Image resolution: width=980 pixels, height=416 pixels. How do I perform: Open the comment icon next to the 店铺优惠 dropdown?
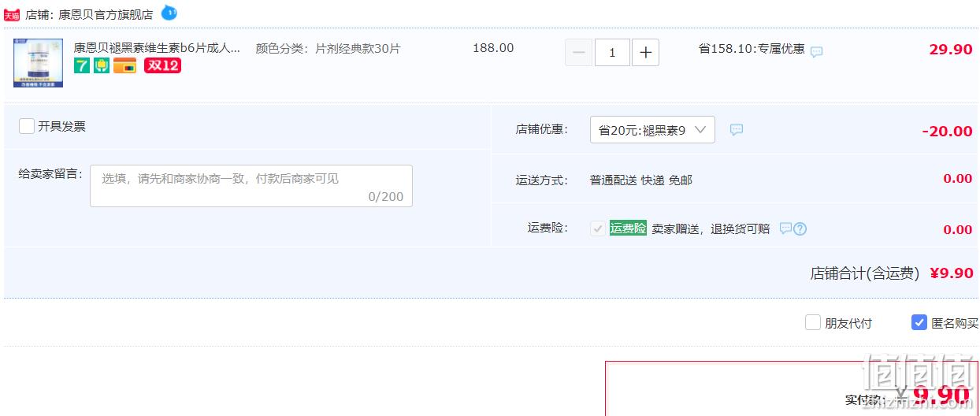click(737, 130)
